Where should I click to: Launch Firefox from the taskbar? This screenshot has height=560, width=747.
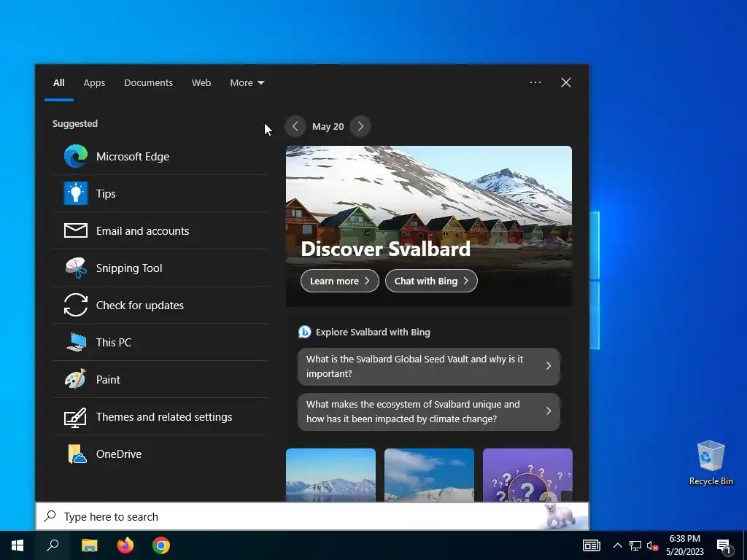pos(125,545)
